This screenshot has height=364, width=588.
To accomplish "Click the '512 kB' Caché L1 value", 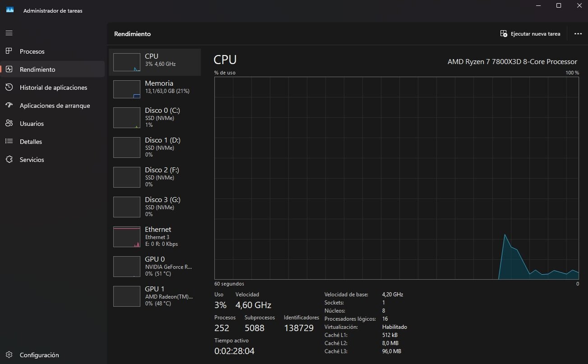I will (x=390, y=335).
